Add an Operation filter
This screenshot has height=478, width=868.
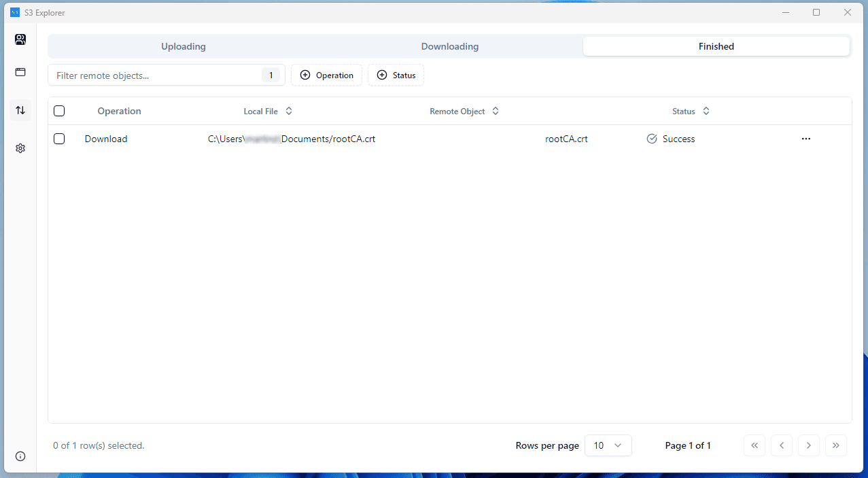[326, 75]
